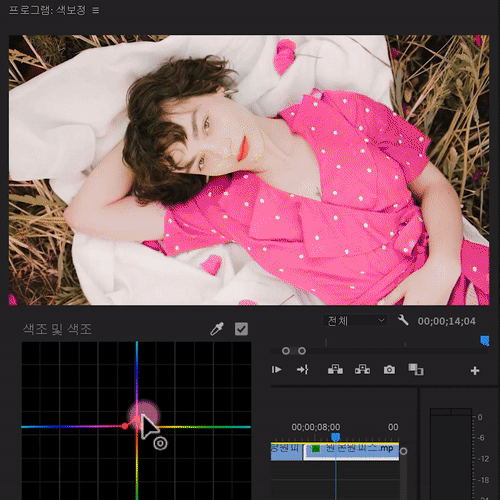Export frame with the camera icon
The width and height of the screenshot is (500, 500).
[x=389, y=370]
